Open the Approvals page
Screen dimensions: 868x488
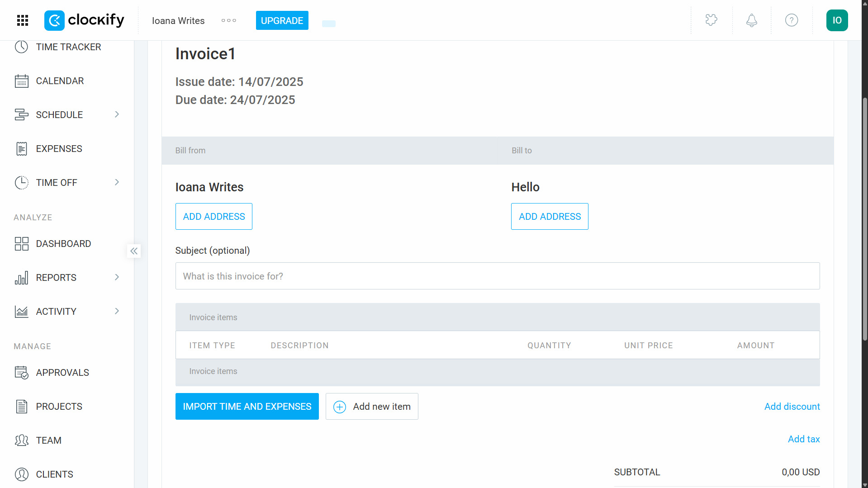point(62,372)
